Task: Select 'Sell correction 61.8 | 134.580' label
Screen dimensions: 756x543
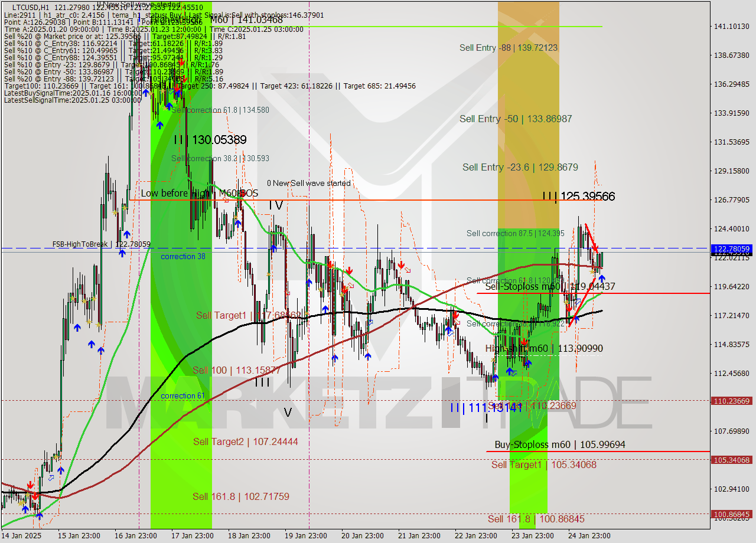Action: click(220, 110)
